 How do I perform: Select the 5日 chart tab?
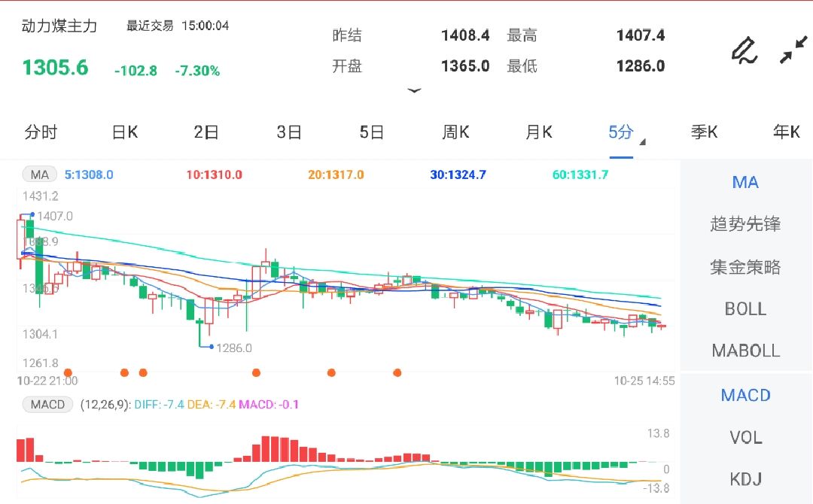[372, 132]
